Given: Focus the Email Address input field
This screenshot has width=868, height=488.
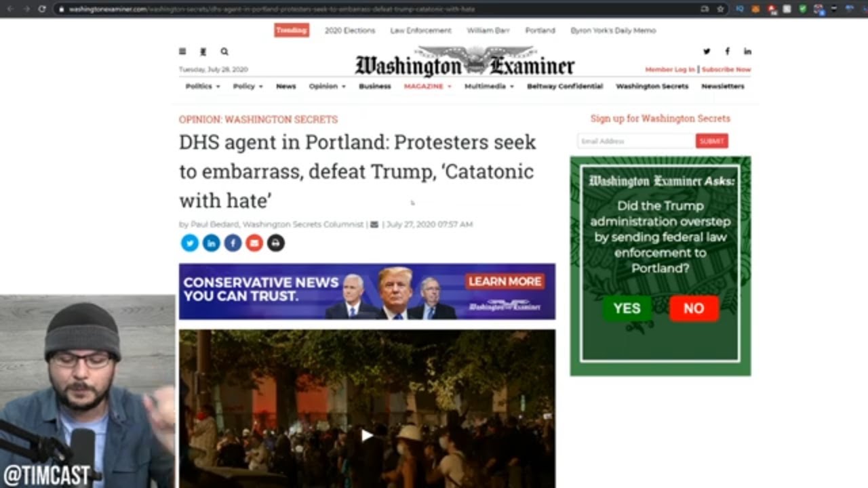Looking at the screenshot, I should coord(636,141).
